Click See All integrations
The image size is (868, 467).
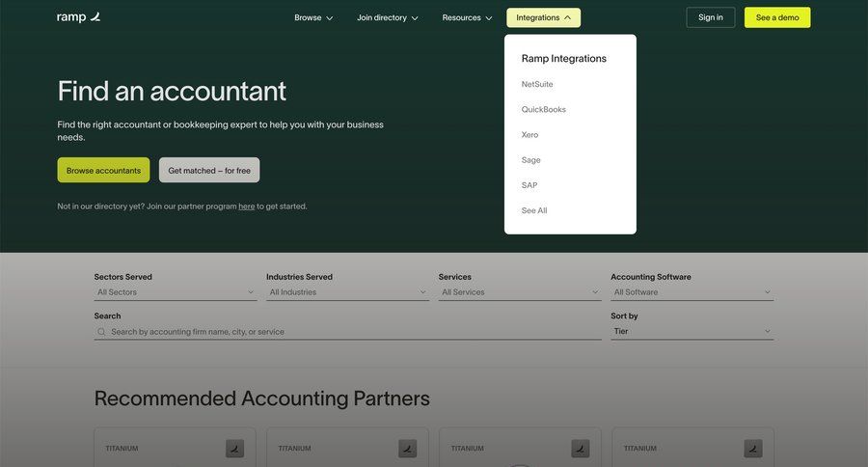tap(534, 210)
